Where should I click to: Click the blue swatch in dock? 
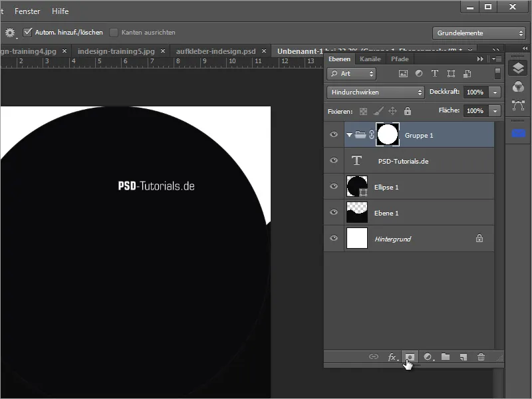tap(518, 134)
